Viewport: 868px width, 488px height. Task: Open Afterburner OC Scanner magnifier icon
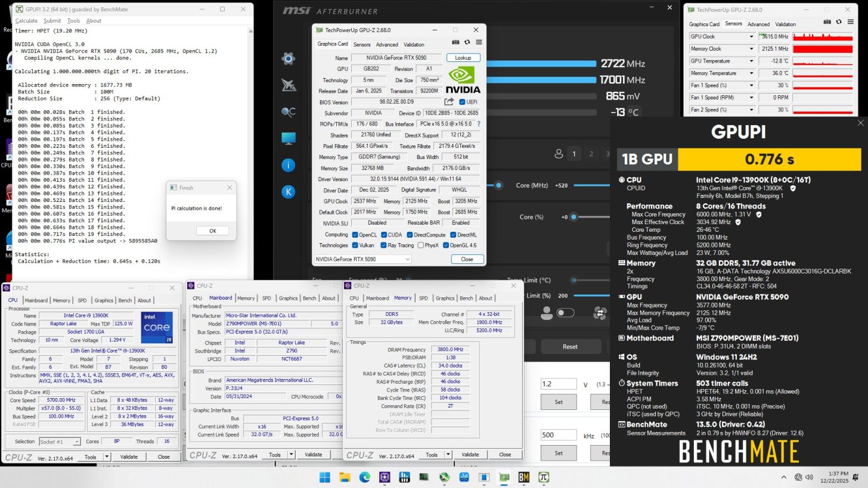point(289,112)
